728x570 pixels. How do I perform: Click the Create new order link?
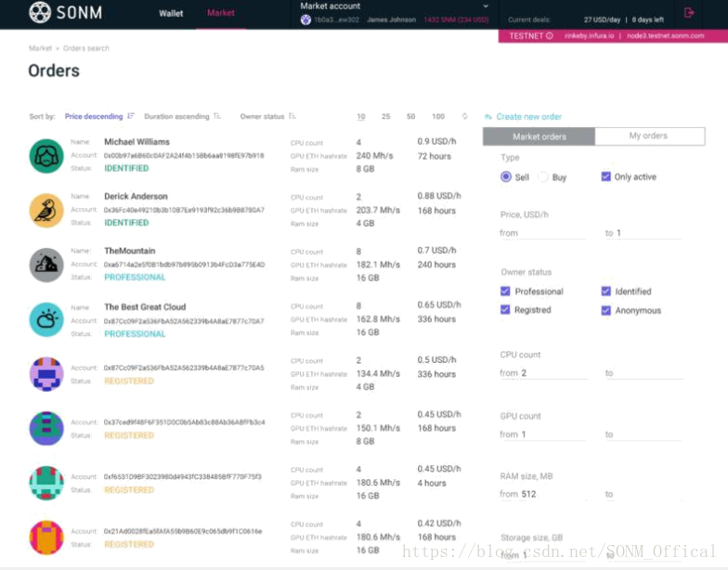tap(529, 117)
